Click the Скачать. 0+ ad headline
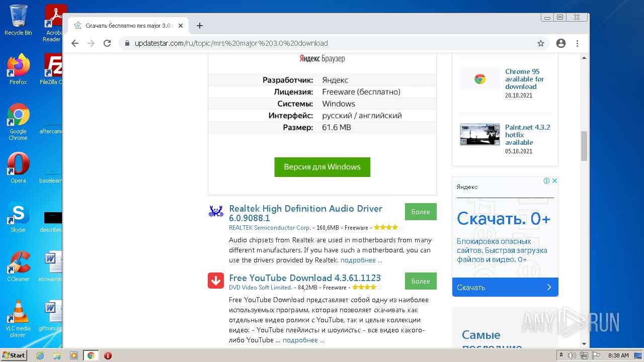 click(x=504, y=219)
